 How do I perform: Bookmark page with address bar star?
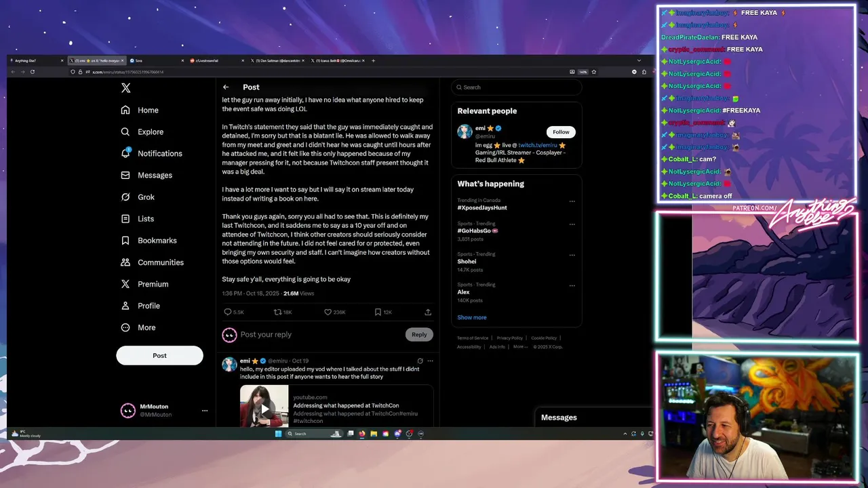594,72
